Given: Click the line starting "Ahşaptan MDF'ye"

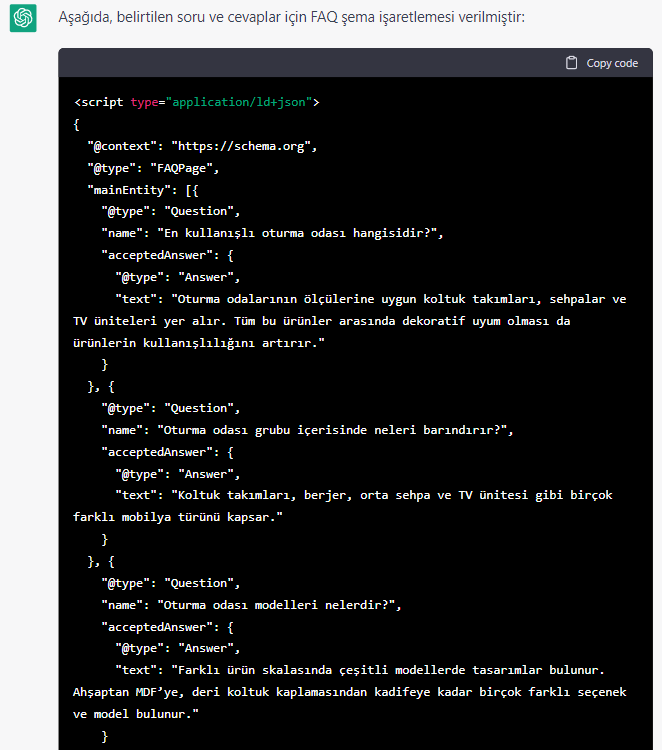Looking at the screenshot, I should [350, 692].
